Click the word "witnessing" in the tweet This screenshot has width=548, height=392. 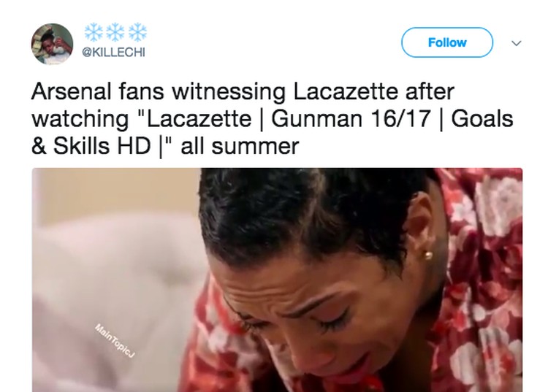[x=228, y=93]
